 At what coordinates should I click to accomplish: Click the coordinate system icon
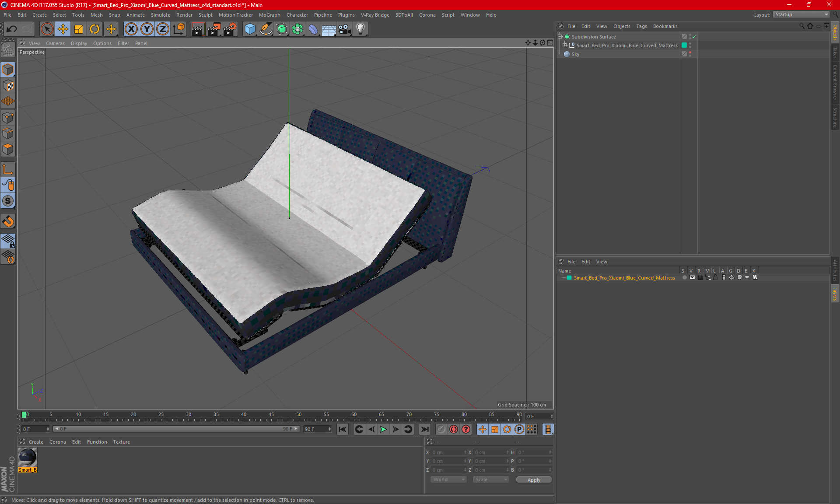pos(178,29)
